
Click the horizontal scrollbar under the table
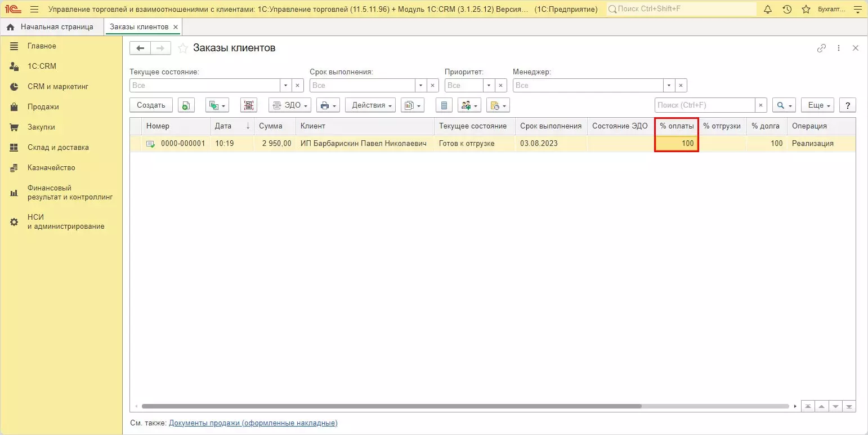(391, 406)
